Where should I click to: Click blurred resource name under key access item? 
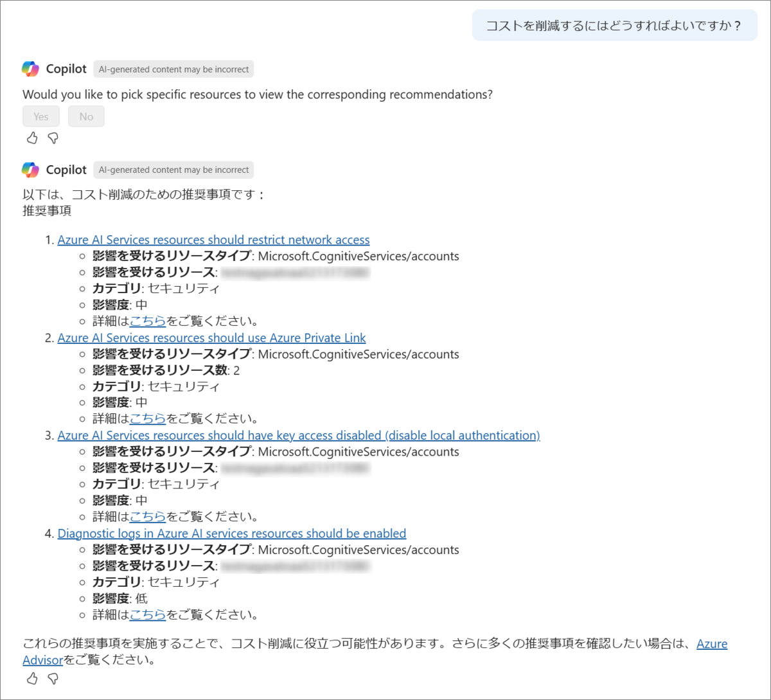pos(296,468)
